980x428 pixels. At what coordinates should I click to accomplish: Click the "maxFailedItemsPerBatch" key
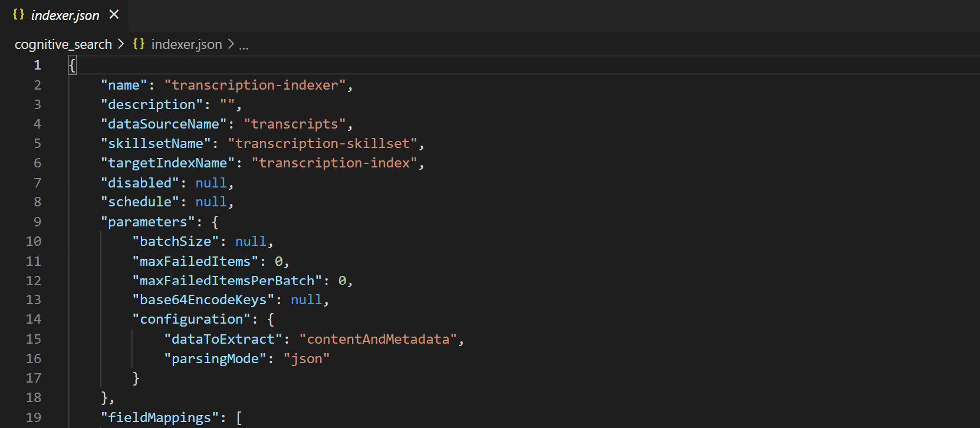[x=227, y=280]
